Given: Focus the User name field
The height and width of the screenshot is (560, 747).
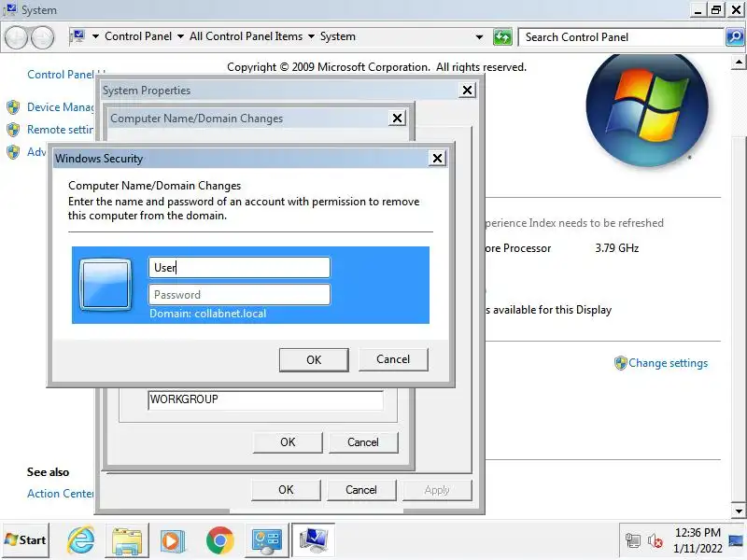Looking at the screenshot, I should pos(239,268).
